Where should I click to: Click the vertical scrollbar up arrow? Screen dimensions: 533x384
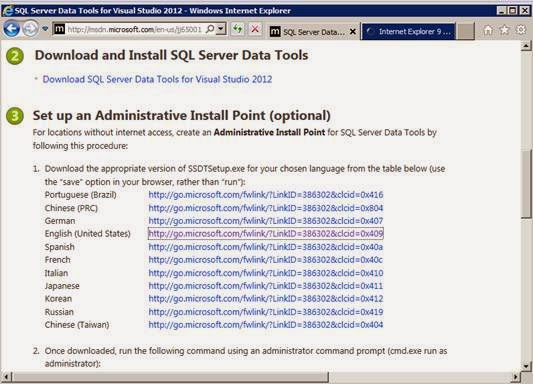[526, 46]
